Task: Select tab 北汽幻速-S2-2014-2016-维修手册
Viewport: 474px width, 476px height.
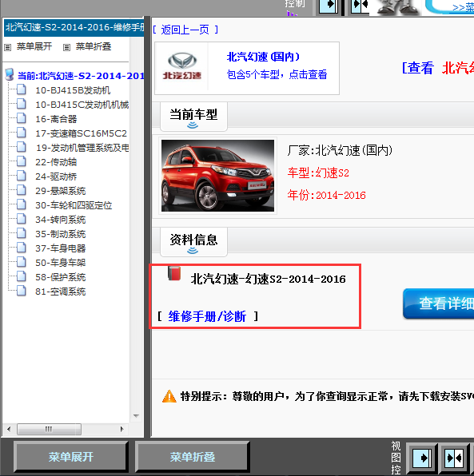Action: pyautogui.click(x=74, y=28)
